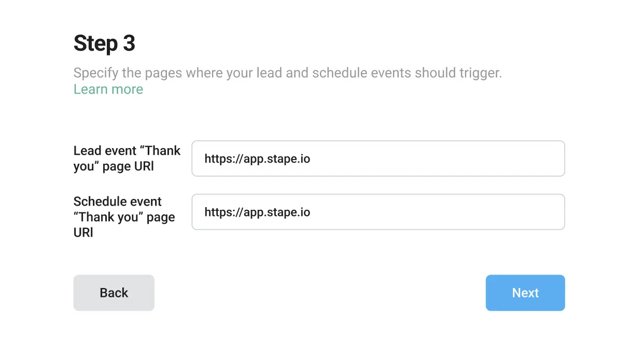Return to the previous step with Back
This screenshot has width=644, height=346.
(114, 293)
